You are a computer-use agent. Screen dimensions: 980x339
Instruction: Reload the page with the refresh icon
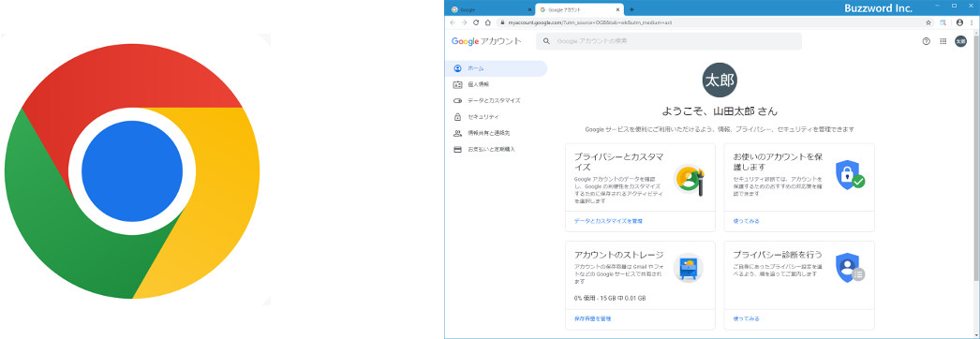click(x=476, y=22)
